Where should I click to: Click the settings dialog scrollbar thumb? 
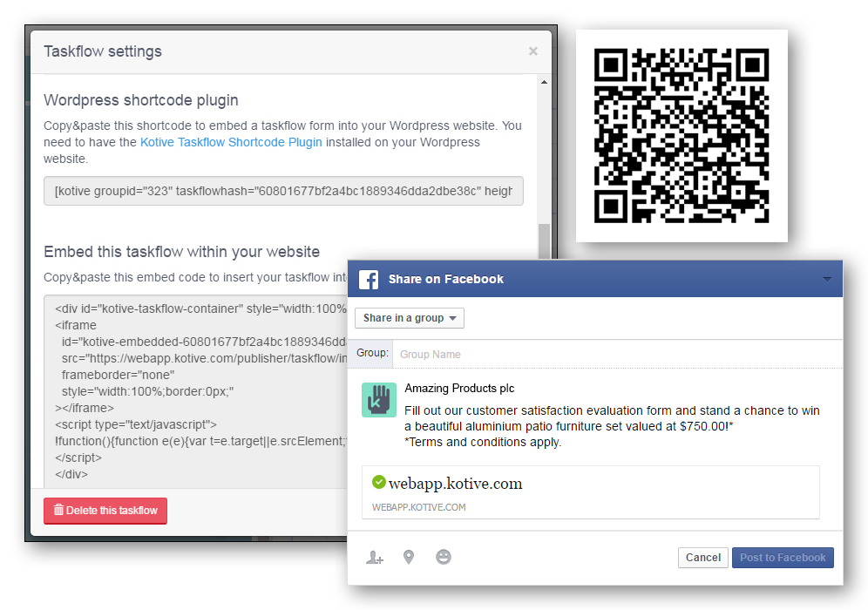544,241
